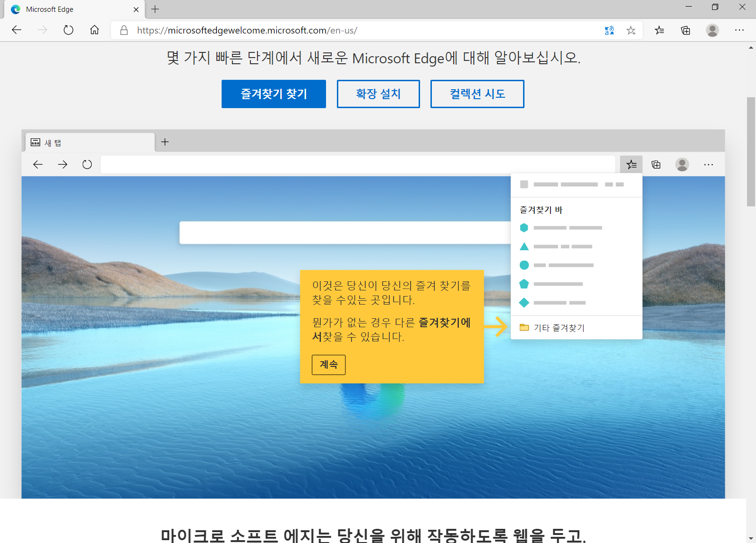Open translate page icon in address bar
This screenshot has height=543, width=756.
tap(610, 30)
